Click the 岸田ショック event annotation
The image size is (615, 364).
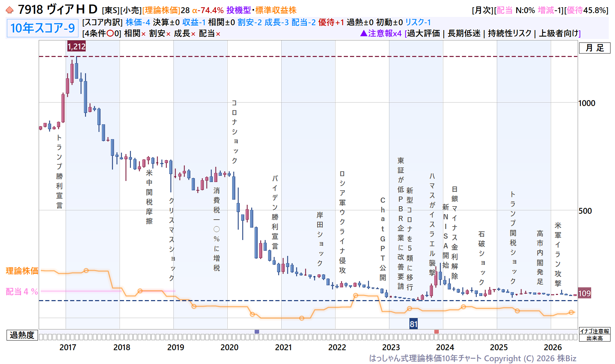pyautogui.click(x=320, y=239)
